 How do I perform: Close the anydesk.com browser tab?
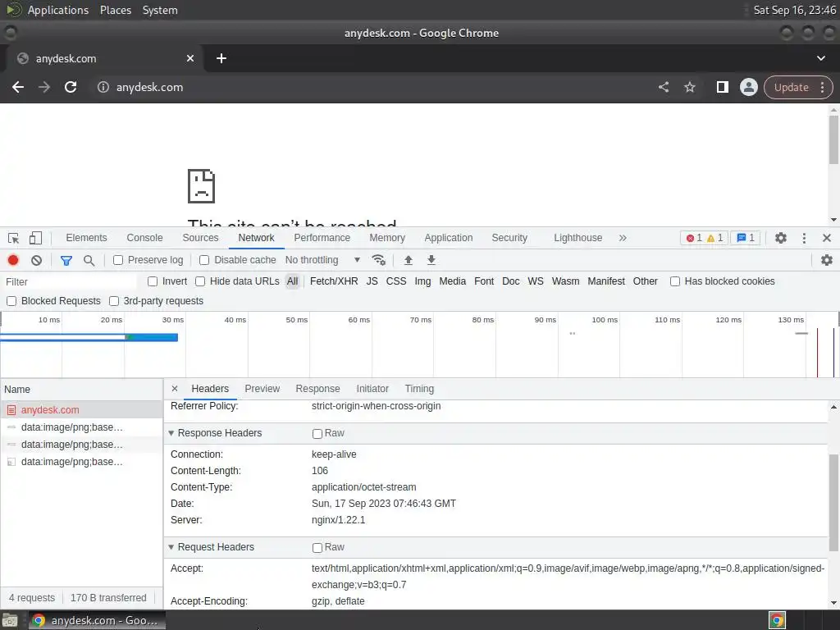coord(190,58)
